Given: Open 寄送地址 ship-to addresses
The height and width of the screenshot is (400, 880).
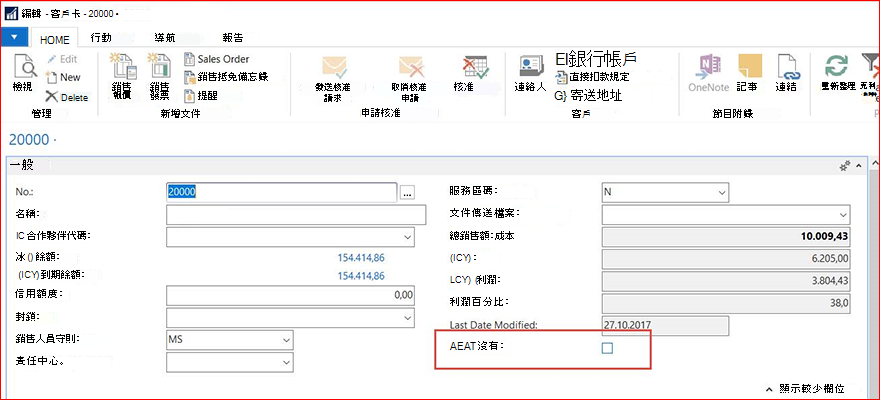Looking at the screenshot, I should [x=588, y=95].
